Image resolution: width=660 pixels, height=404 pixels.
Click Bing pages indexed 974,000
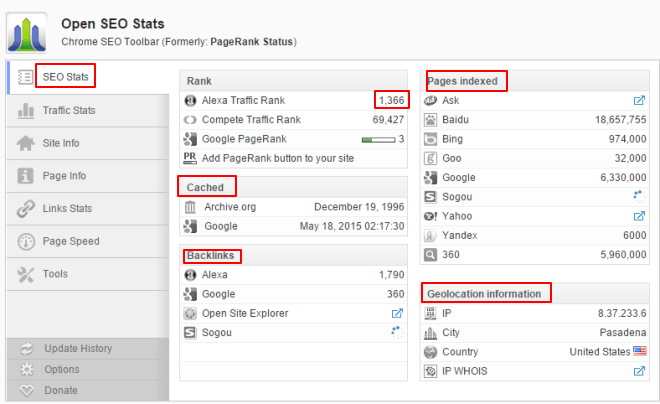[x=627, y=139]
